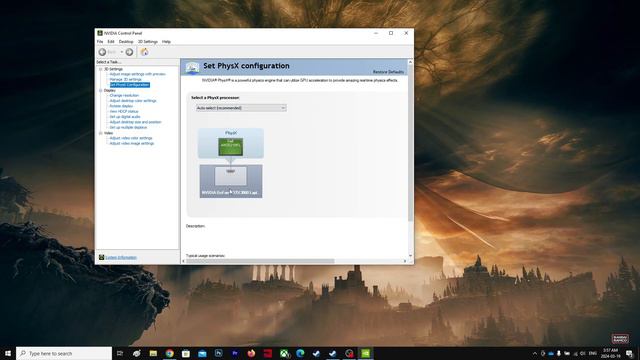Open Microsoft Store from the taskbar
Screen dimensions: 640x360
tap(186, 353)
